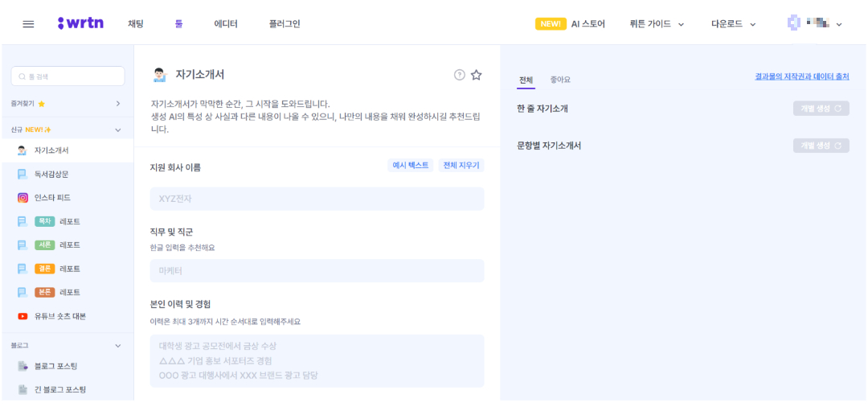The height and width of the screenshot is (407, 868).
Task: Click the Instagram 인스타 피드 icon
Action: click(23, 198)
